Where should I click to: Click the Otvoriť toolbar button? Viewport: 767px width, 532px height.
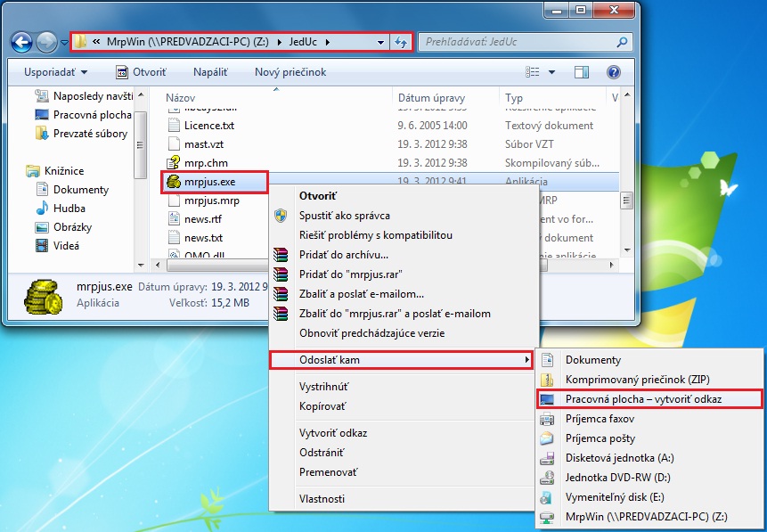(x=142, y=72)
